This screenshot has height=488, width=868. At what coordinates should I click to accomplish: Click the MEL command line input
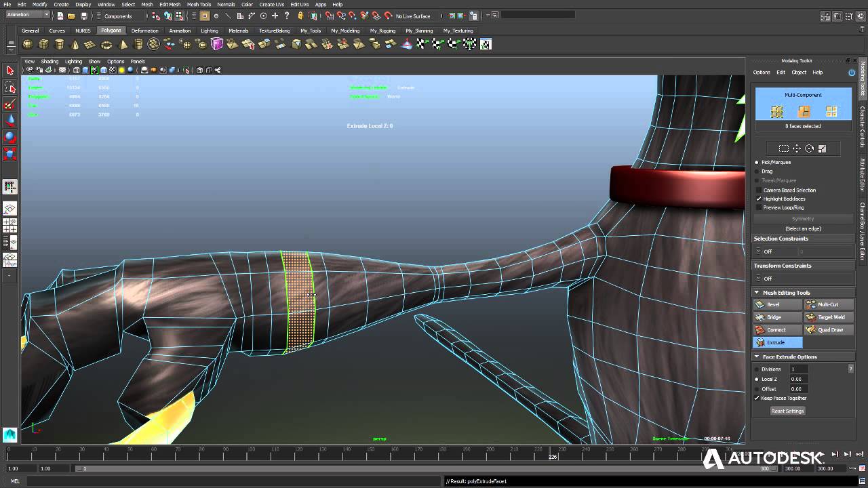(x=235, y=481)
